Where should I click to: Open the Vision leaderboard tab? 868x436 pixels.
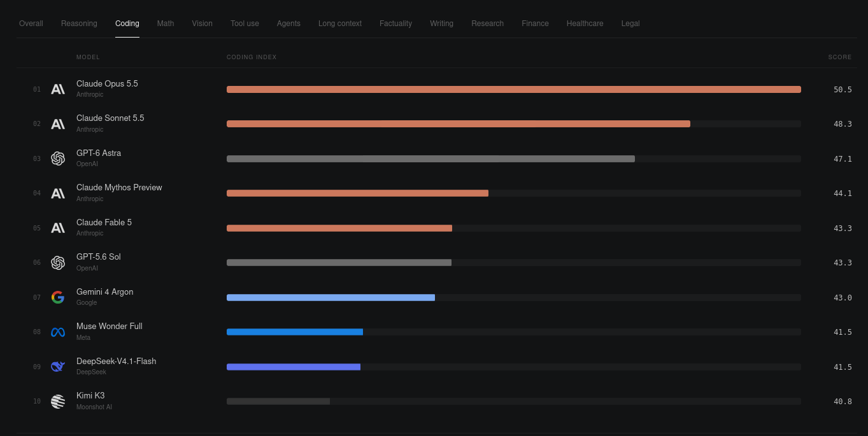coord(203,24)
